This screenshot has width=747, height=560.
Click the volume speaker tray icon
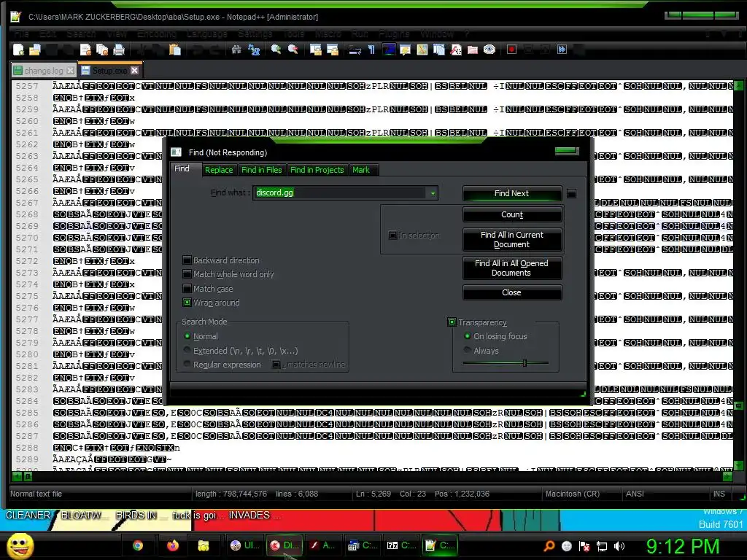[x=619, y=546]
